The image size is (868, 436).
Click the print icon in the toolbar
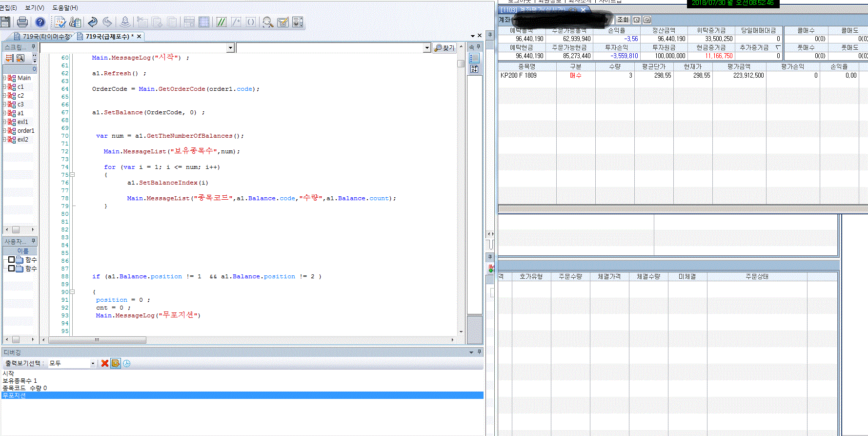[x=22, y=22]
